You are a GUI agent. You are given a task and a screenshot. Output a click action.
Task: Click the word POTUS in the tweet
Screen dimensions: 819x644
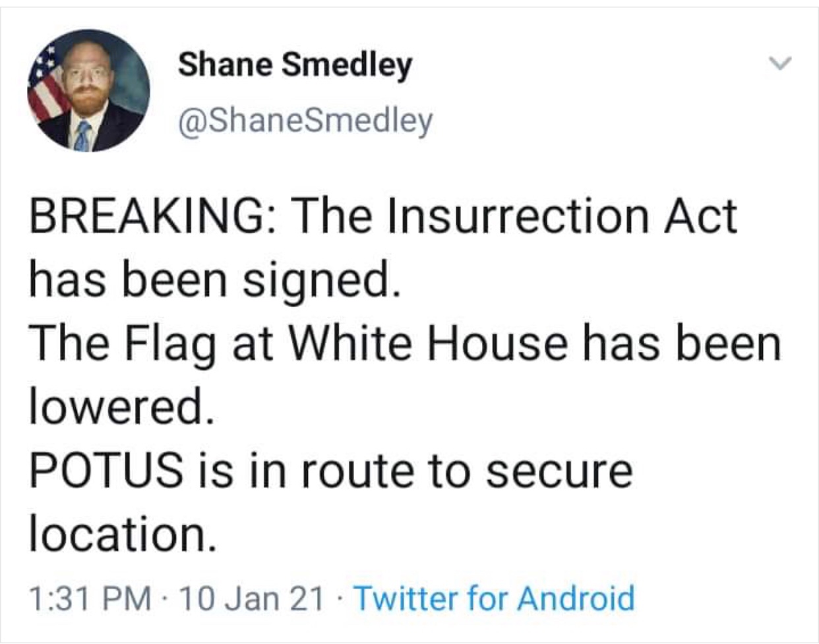point(107,471)
